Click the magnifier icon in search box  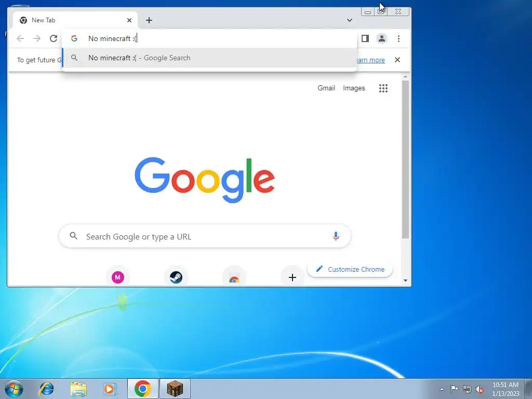[73, 236]
